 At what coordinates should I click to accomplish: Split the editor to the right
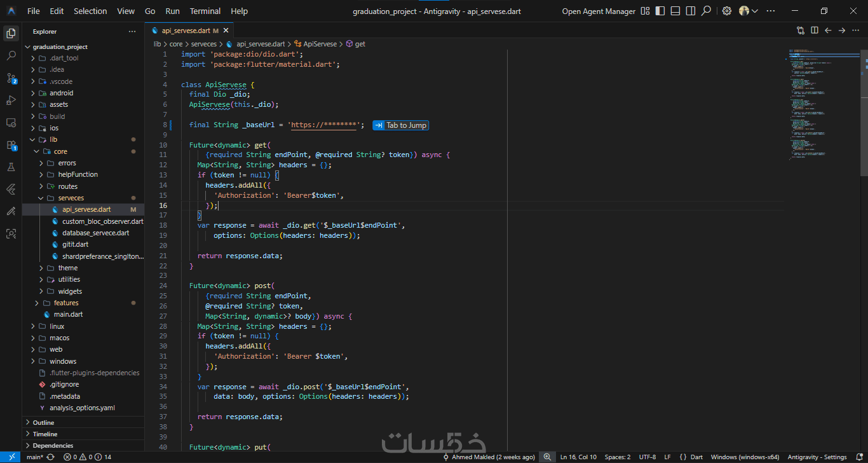815,30
